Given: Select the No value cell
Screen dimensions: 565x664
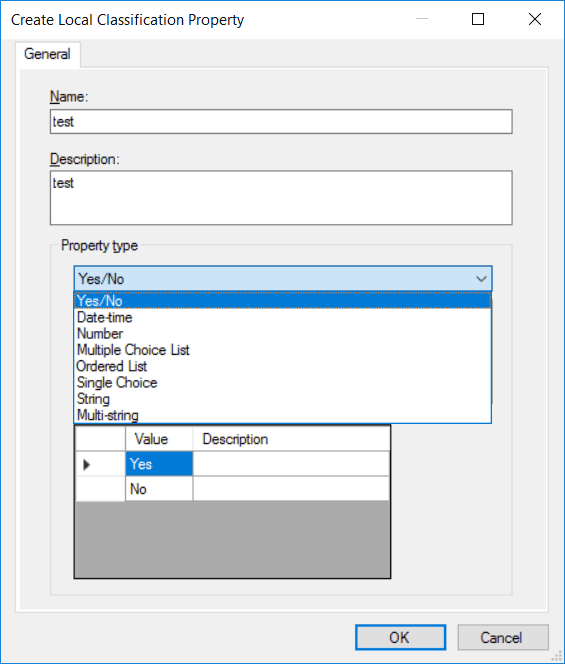Looking at the screenshot, I should pyautogui.click(x=159, y=489).
